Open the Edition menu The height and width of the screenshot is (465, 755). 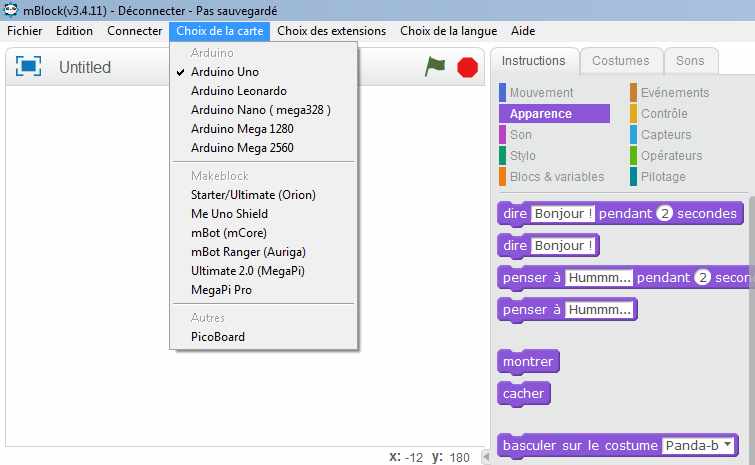(x=74, y=31)
